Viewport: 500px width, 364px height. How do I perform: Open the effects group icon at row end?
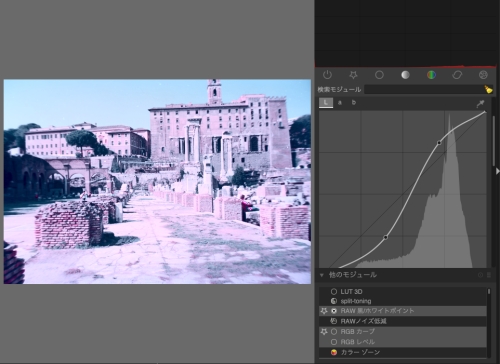coord(483,75)
